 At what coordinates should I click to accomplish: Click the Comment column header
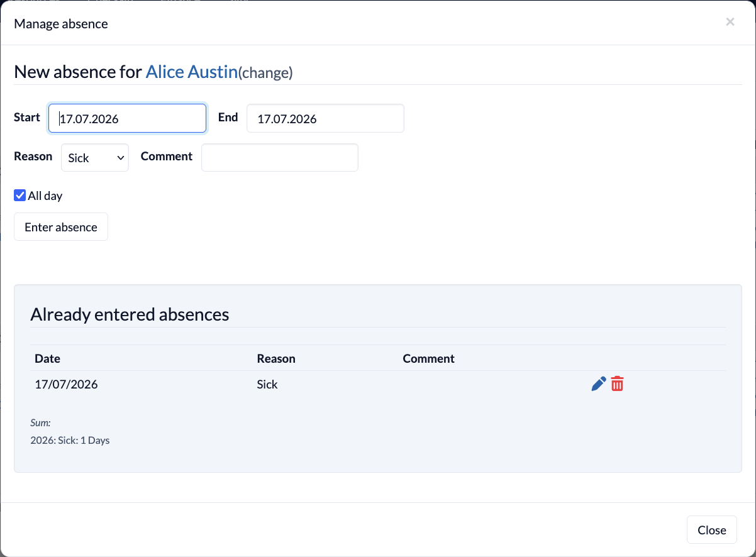point(429,358)
